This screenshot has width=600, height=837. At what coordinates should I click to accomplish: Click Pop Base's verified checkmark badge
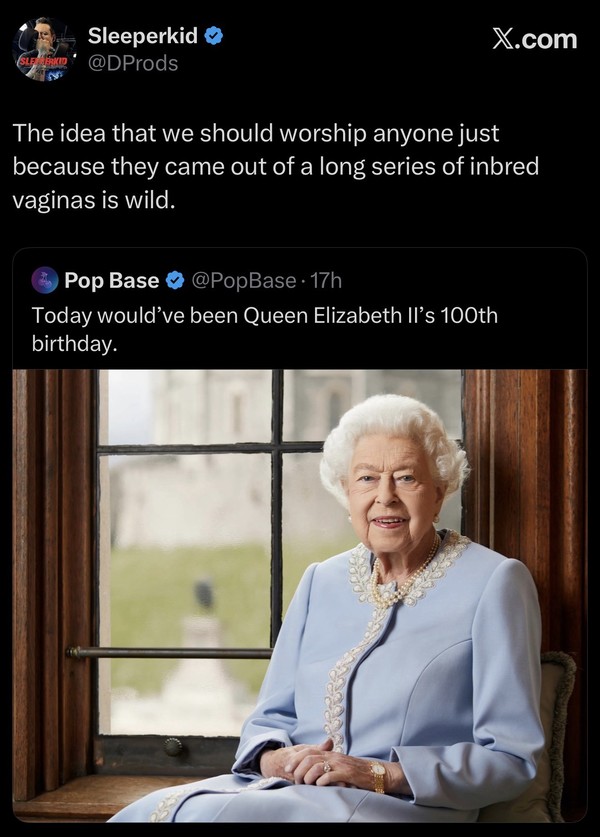[x=173, y=280]
